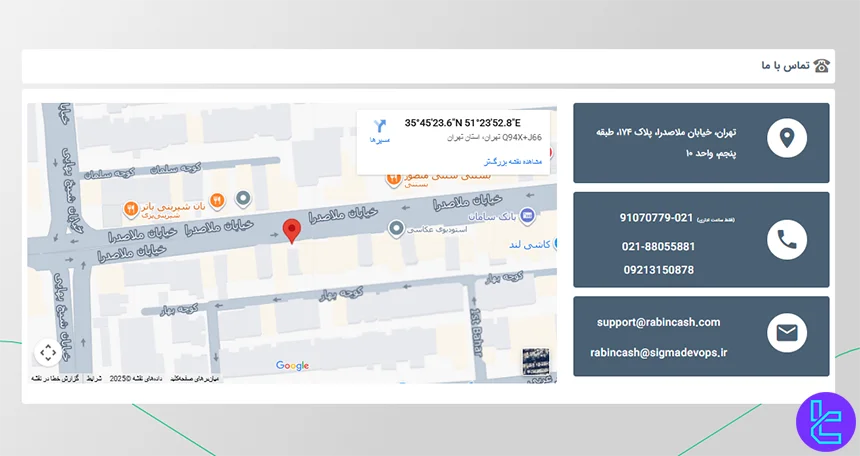
Task: Click the phone handset icon in the phone card
Action: 787,240
